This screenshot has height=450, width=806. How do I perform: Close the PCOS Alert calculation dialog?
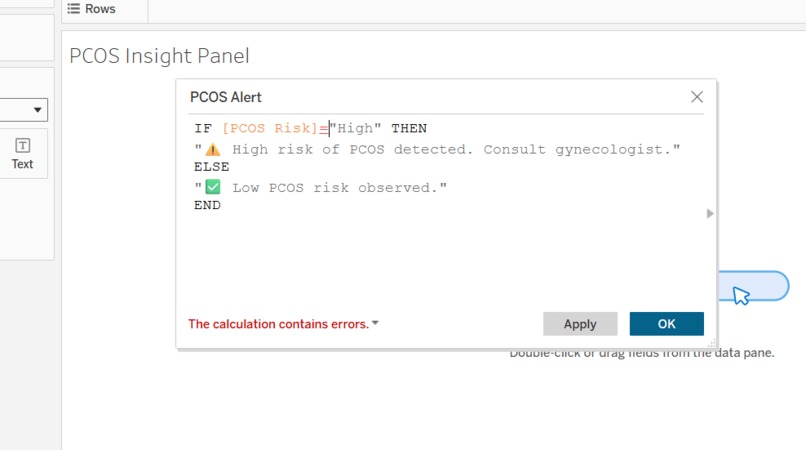tap(697, 97)
